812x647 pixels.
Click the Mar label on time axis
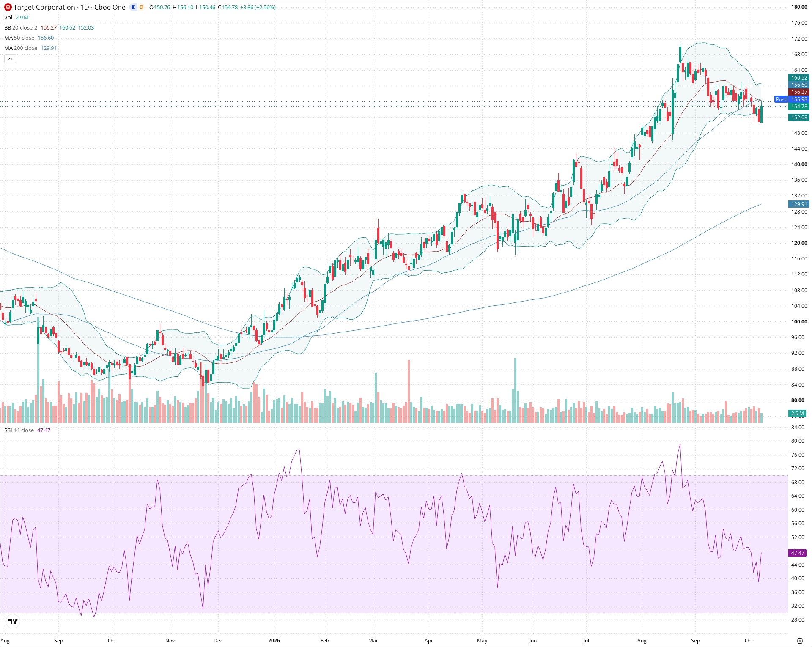tap(373, 641)
